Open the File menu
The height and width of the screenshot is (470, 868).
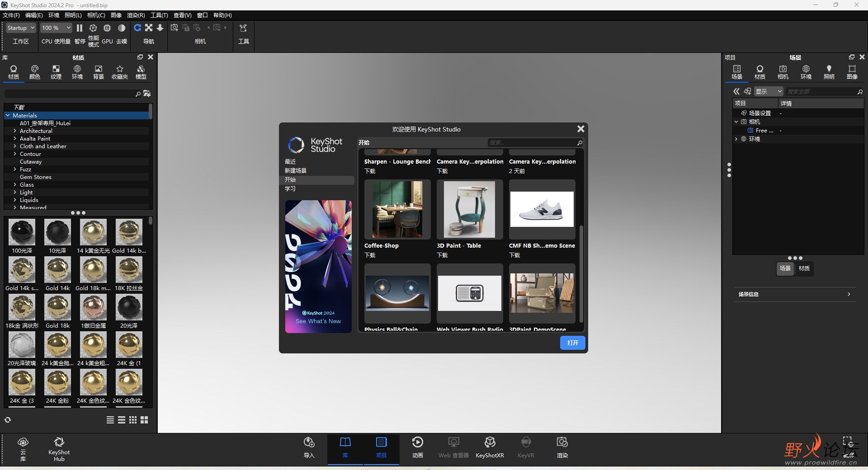11,15
